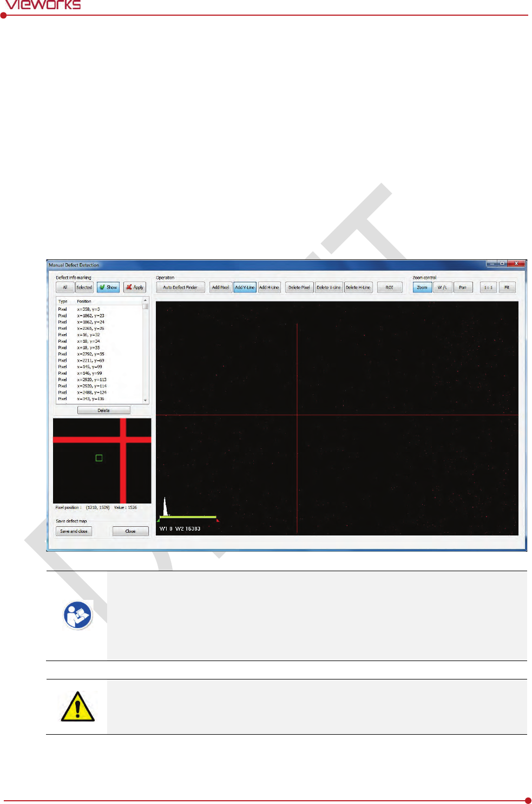Minimize the Manual Defect Detection window
The image size is (532, 804).
[x=491, y=264]
